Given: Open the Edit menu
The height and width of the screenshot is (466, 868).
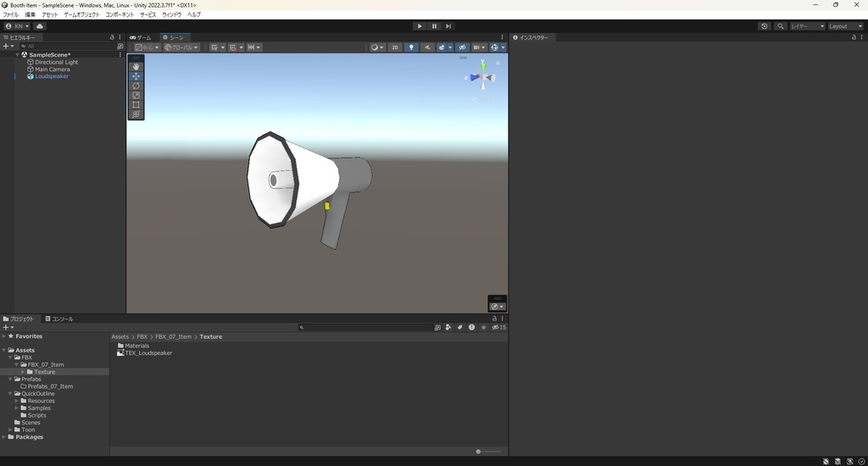Looking at the screenshot, I should tap(30, 15).
